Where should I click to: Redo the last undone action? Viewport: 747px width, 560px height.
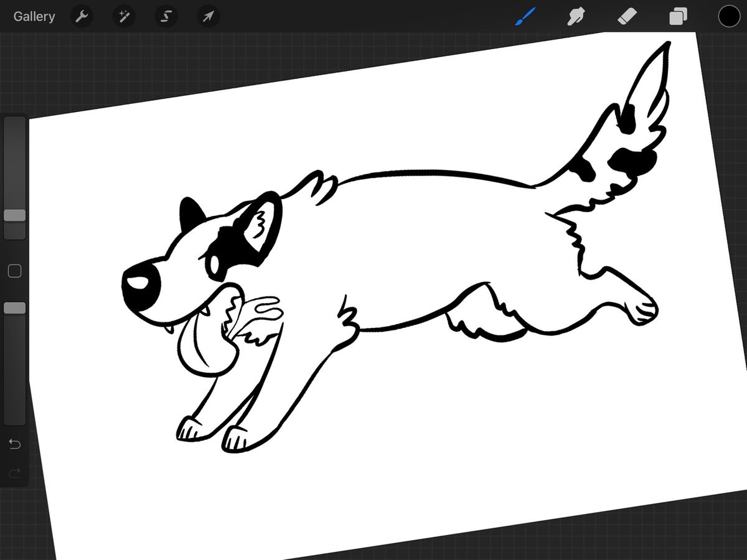[x=14, y=474]
